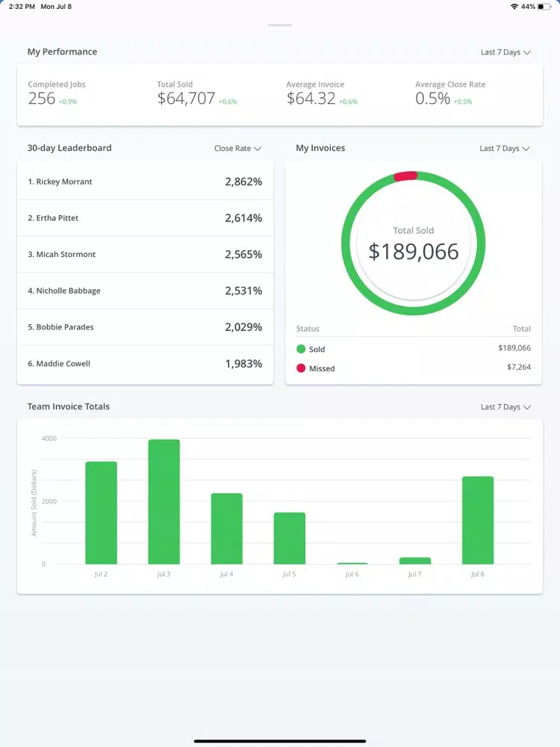Open My Invoices Last 7 Days dropdown

pos(504,149)
